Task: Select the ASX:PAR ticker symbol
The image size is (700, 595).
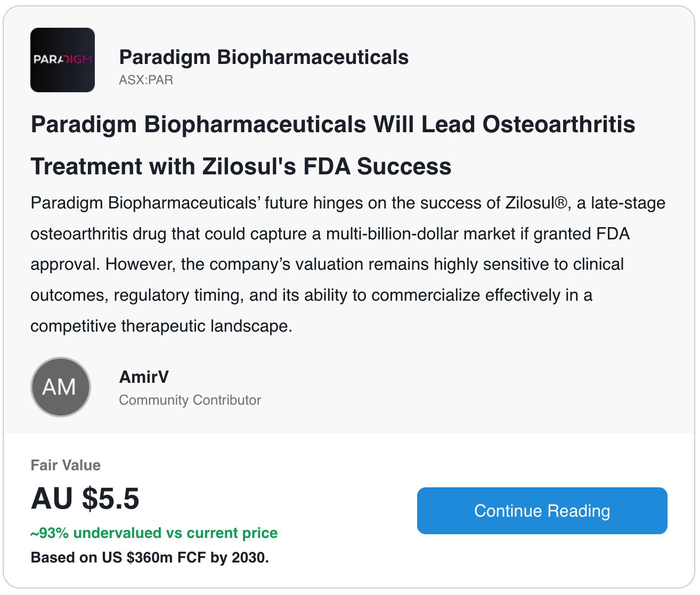Action: [146, 80]
